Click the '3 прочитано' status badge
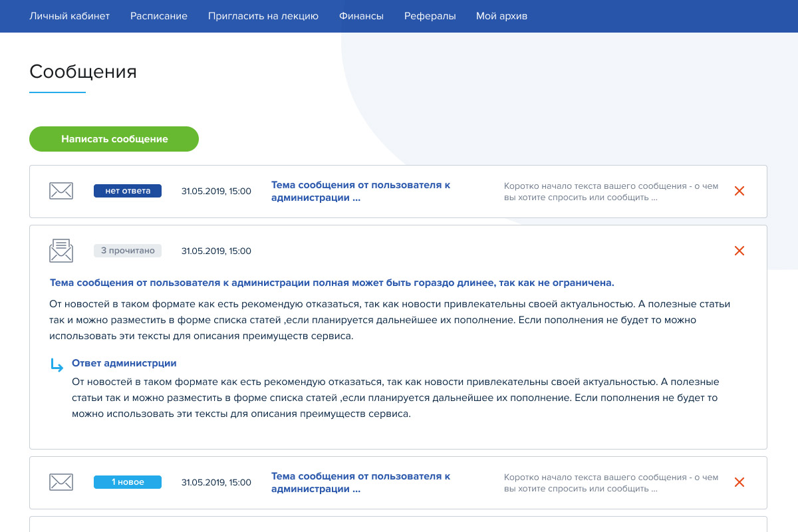 (128, 251)
